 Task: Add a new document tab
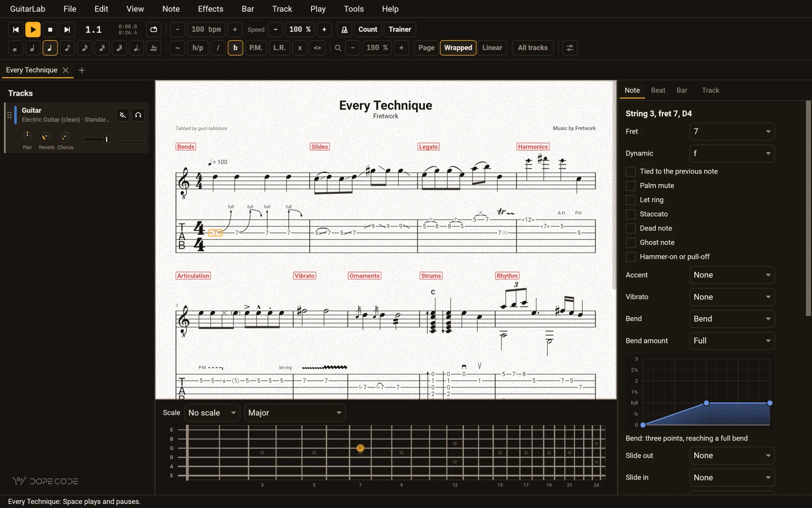[82, 70]
